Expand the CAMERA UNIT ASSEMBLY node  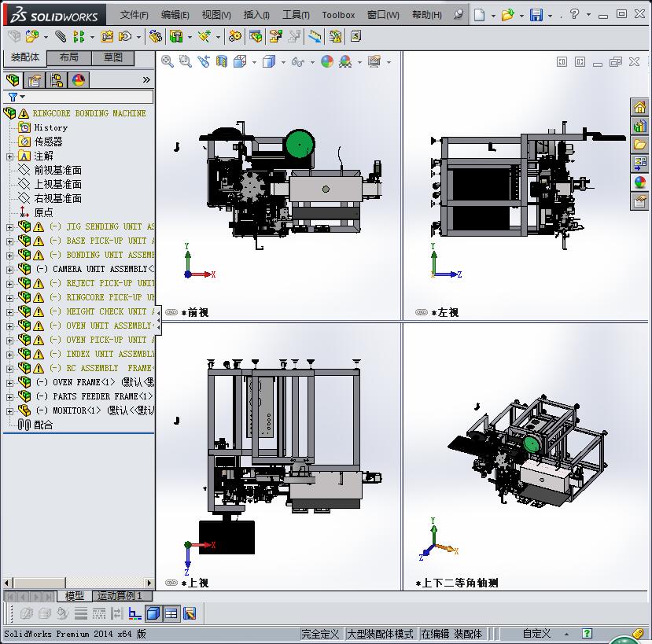point(9,270)
